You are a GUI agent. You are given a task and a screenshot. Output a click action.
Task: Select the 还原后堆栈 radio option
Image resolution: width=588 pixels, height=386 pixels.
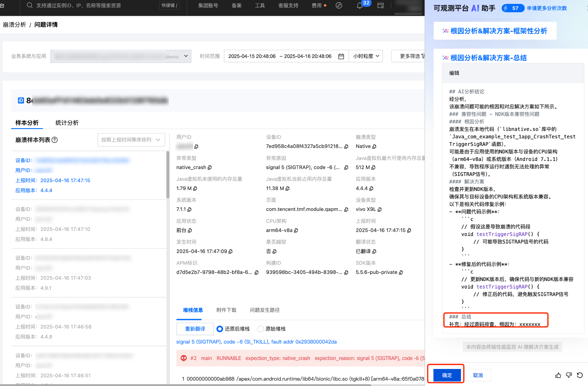point(220,329)
